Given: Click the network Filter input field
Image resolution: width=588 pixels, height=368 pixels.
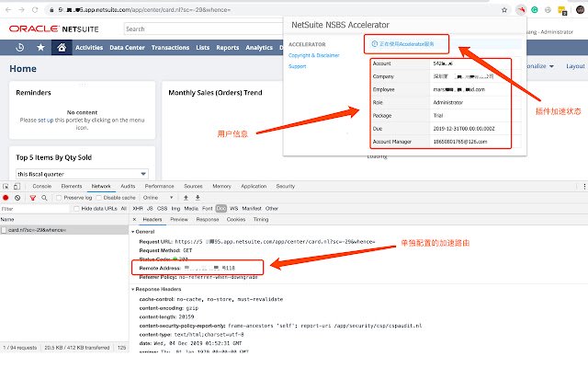Looking at the screenshot, I should (x=35, y=209).
